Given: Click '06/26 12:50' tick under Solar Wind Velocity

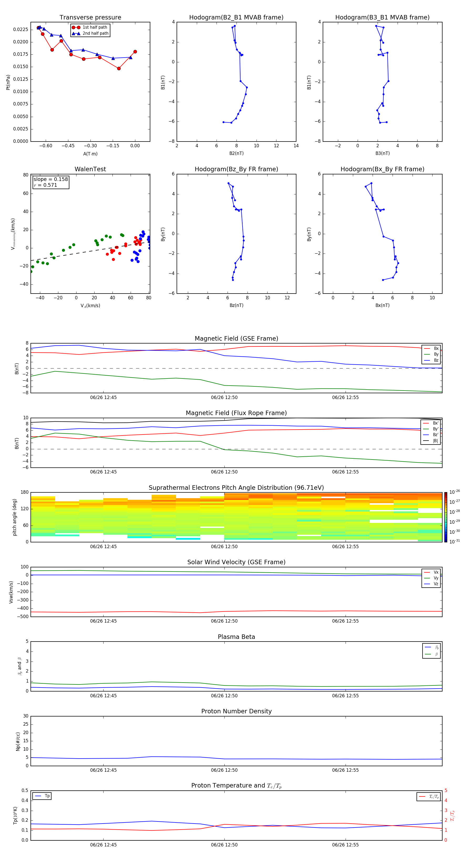Looking at the screenshot, I should tap(224, 621).
